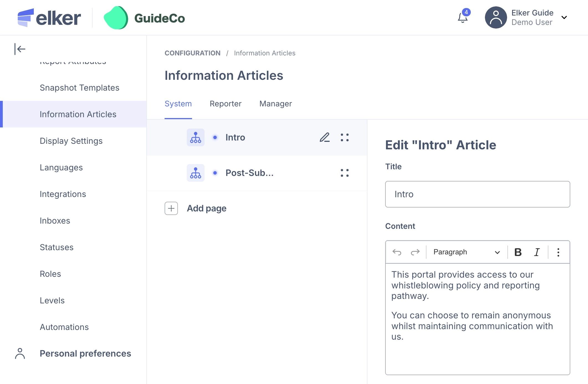The image size is (588, 384).
Task: Click the pencil edit icon for Intro
Action: 324,137
